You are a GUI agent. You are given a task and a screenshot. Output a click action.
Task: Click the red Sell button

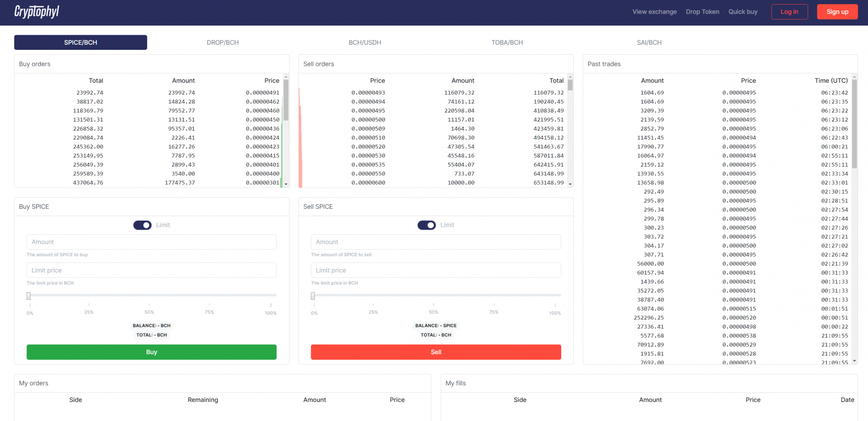pos(436,352)
